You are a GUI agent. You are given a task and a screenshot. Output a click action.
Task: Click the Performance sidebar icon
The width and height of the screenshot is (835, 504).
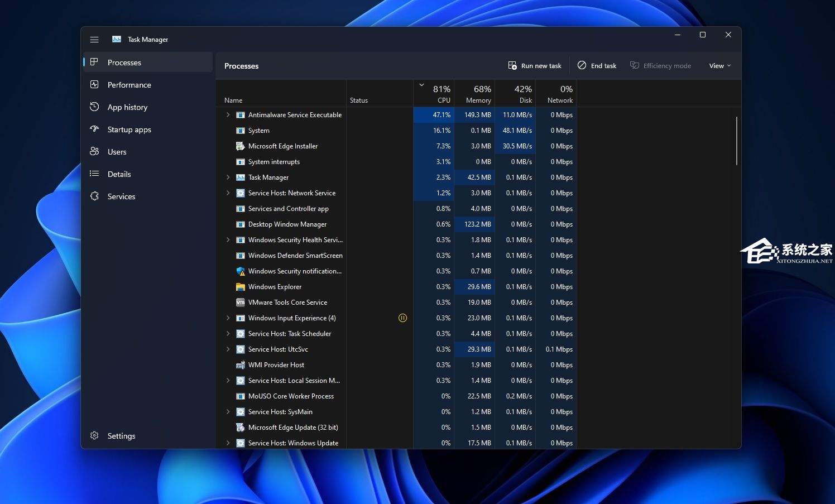[x=94, y=84]
